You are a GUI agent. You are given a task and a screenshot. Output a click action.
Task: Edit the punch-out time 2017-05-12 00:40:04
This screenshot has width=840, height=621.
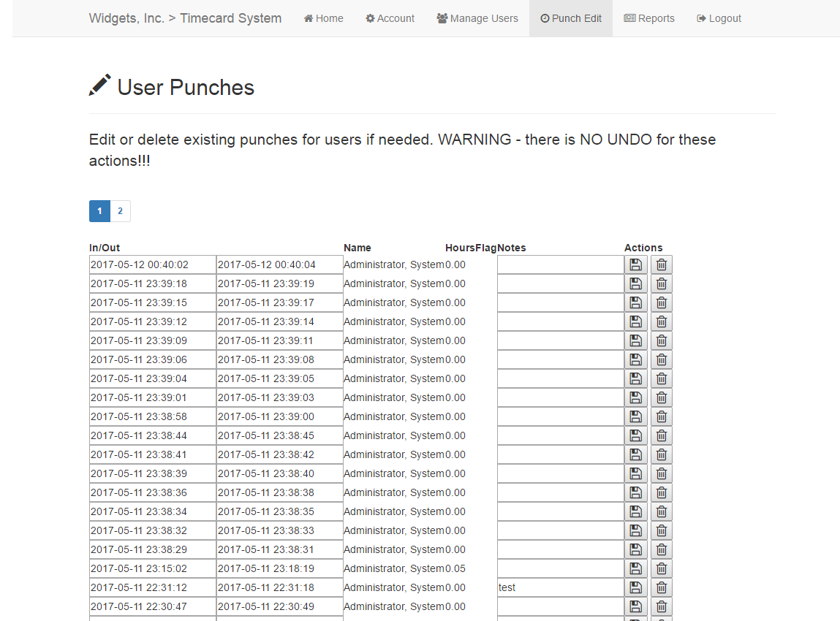coord(279,264)
